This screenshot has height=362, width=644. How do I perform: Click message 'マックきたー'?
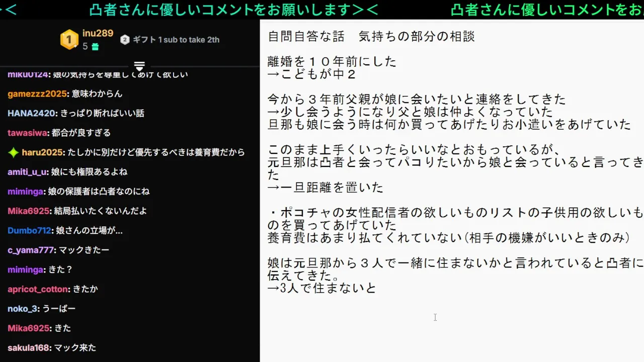coord(84,250)
